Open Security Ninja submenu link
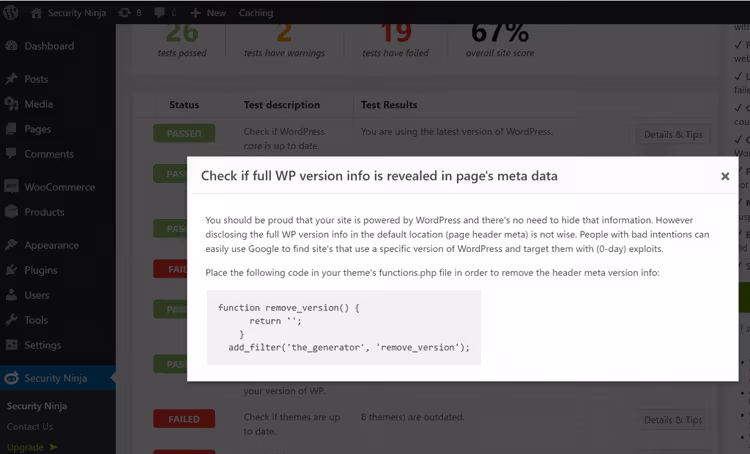The width and height of the screenshot is (750, 454). click(x=37, y=406)
